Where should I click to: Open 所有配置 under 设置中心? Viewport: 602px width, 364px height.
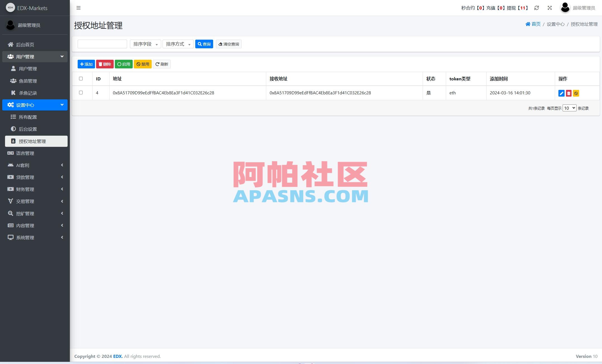coord(28,117)
